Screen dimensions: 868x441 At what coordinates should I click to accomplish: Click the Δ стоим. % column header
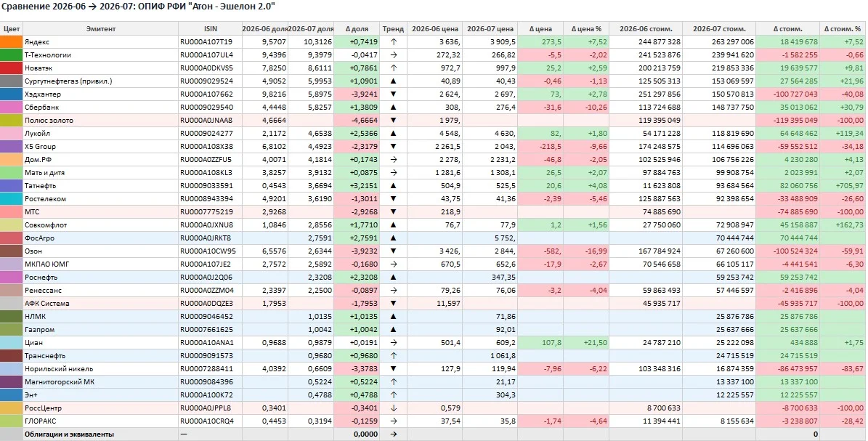coord(843,29)
